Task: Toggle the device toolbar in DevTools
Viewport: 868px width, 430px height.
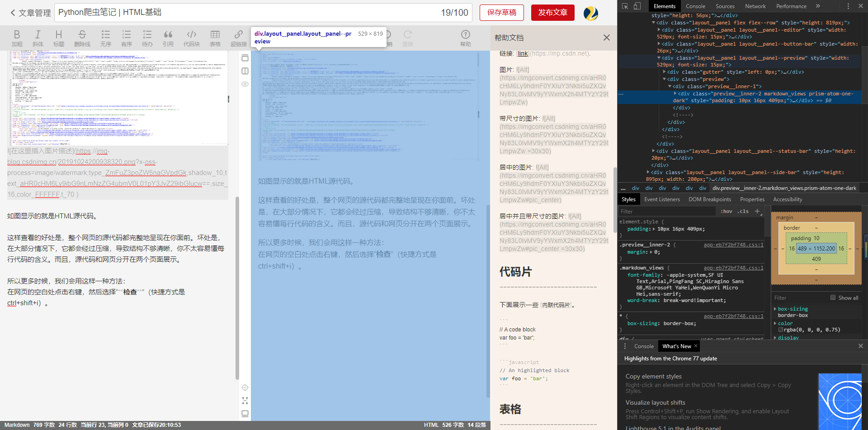Action: 638,6
